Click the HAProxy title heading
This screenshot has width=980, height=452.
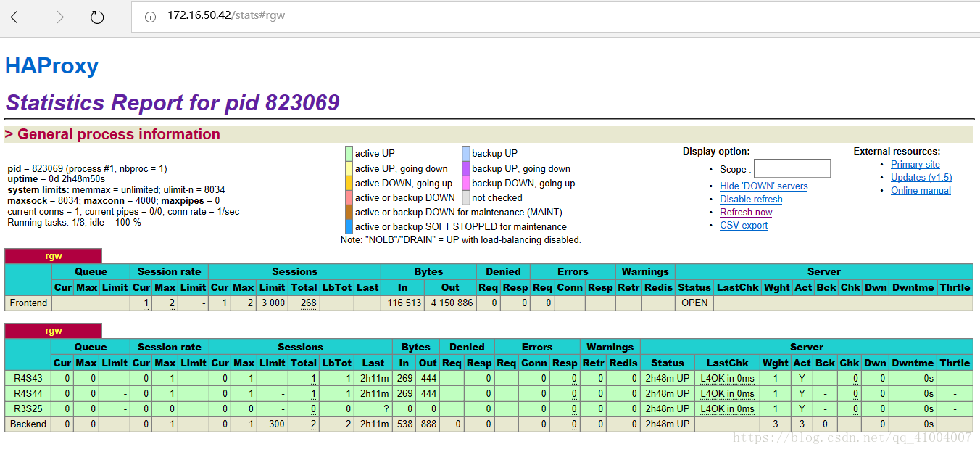tap(51, 66)
